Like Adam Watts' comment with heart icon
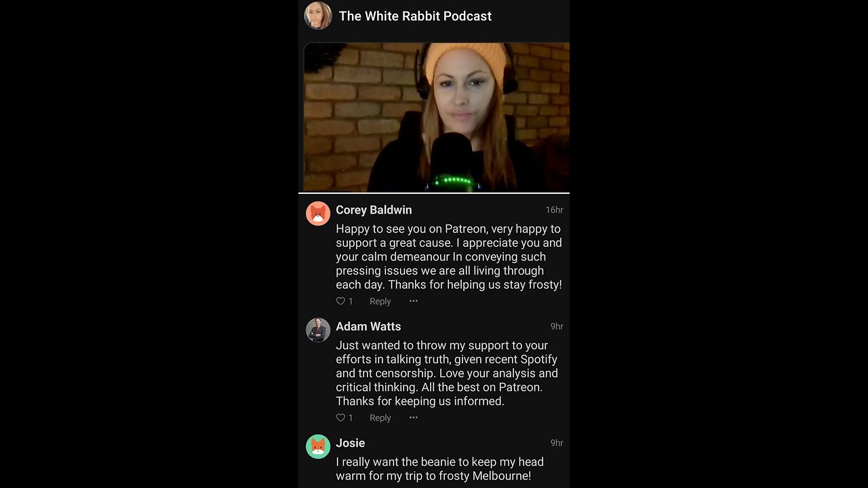The width and height of the screenshot is (868, 488). point(341,418)
